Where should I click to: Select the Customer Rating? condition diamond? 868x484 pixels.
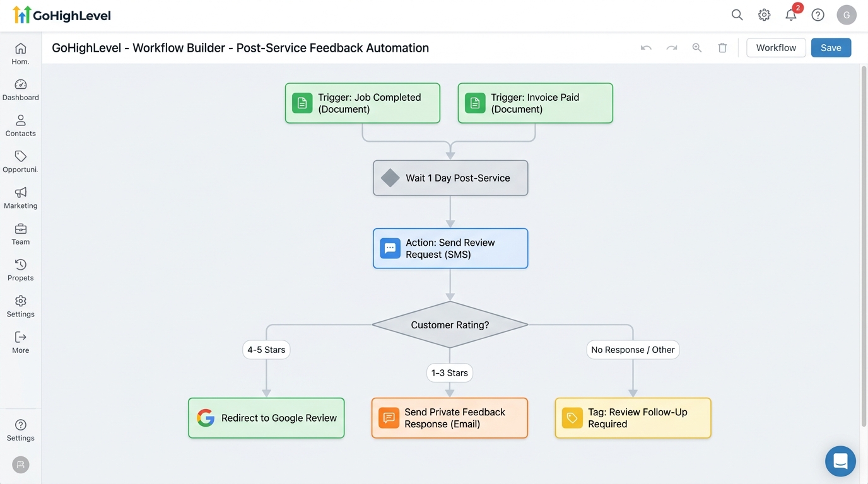click(450, 325)
